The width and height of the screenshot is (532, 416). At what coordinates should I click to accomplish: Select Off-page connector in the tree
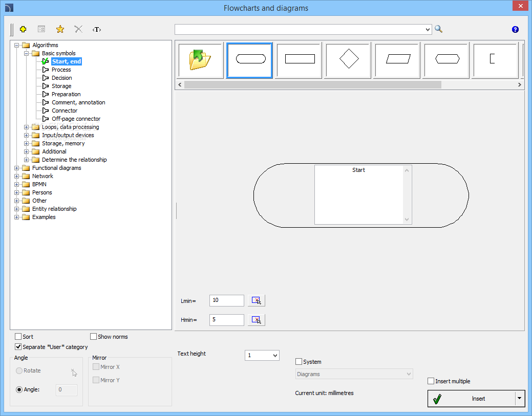pos(76,119)
